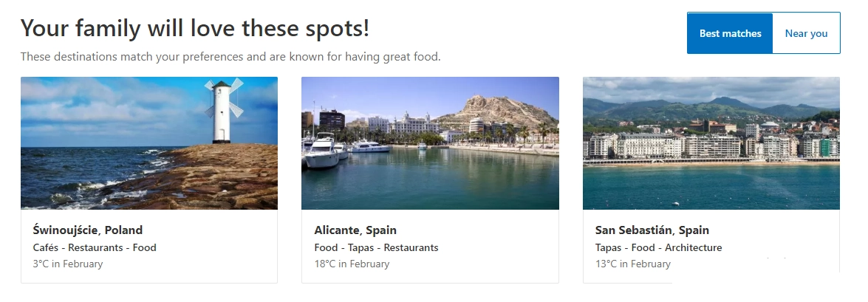Image resolution: width=868 pixels, height=302 pixels.
Task: Open the San Sebastián, Spain destination title
Action: coord(652,230)
